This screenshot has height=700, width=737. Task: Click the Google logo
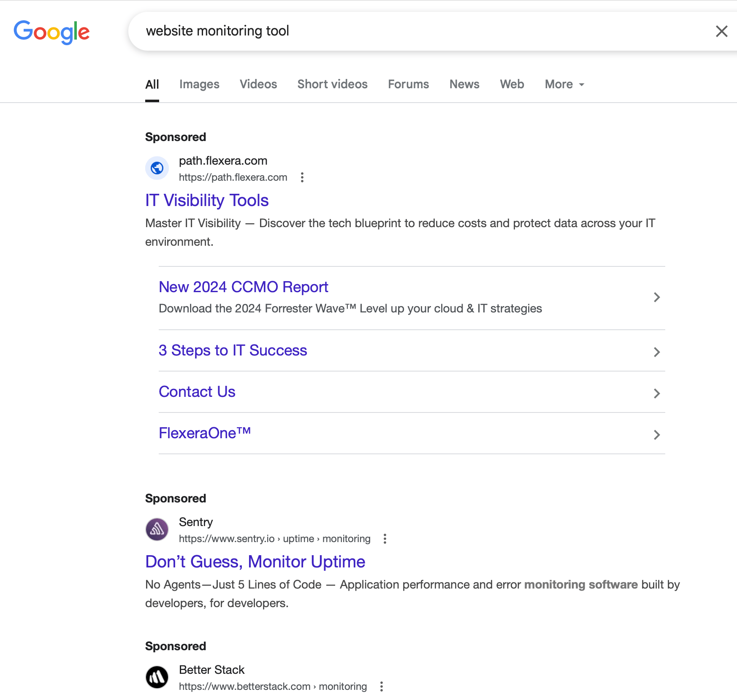(x=51, y=32)
